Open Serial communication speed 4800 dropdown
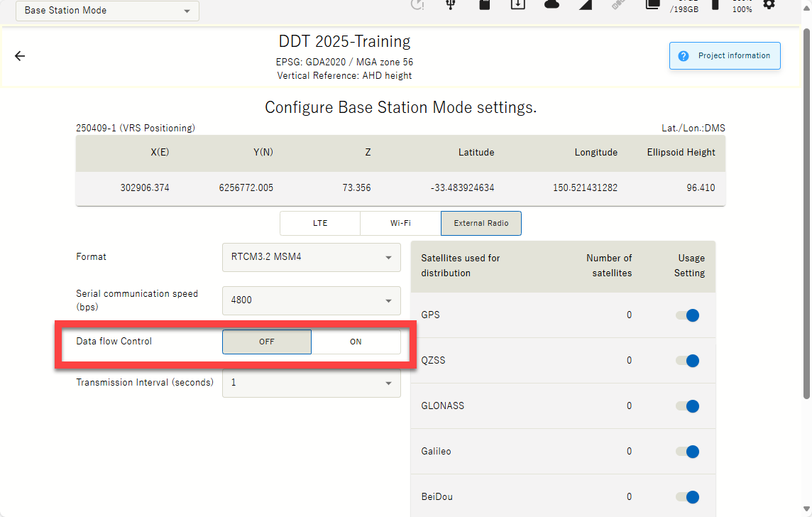The image size is (812, 517). [x=311, y=300]
